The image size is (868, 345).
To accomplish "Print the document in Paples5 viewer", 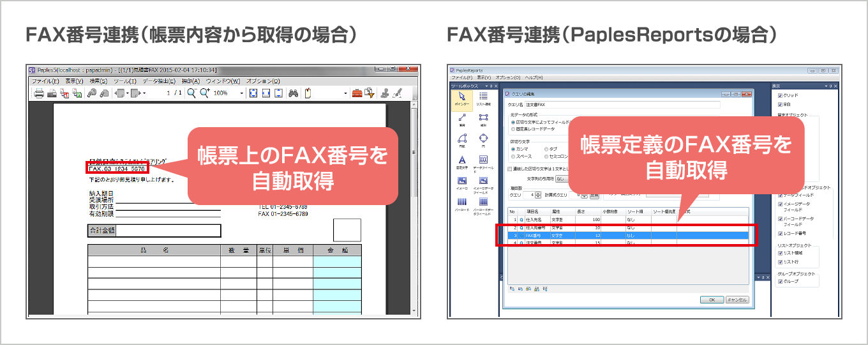I will 38,93.
